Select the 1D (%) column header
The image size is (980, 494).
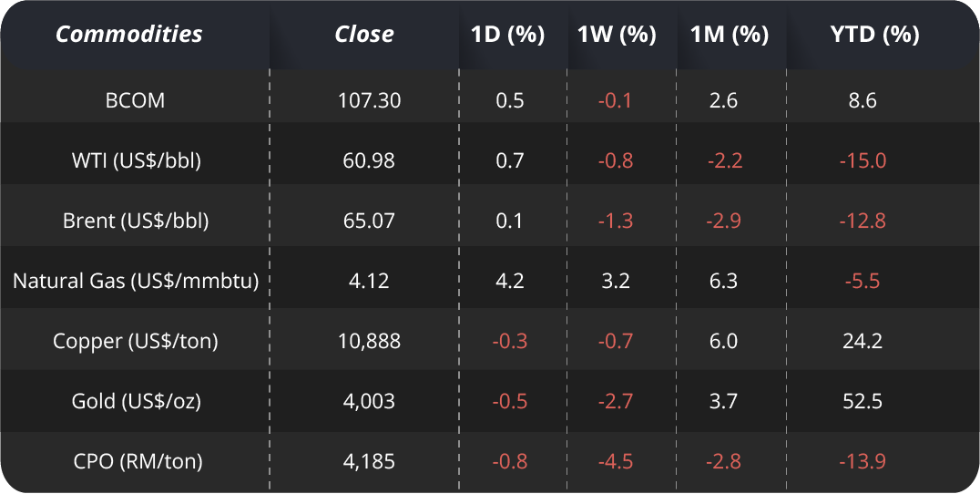pyautogui.click(x=508, y=35)
